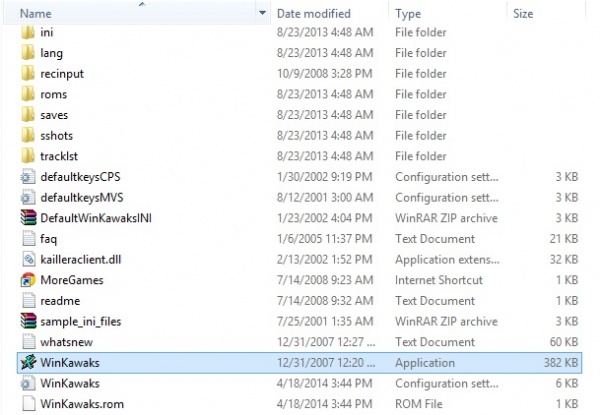
Task: Select the 'sample_ini_files' archive name
Action: pos(80,322)
